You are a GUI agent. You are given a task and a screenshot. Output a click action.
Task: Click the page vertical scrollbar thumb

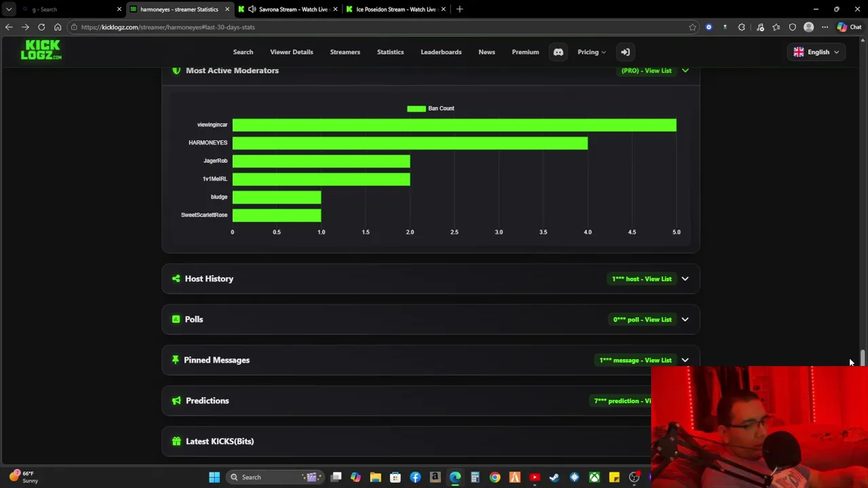pos(863,359)
